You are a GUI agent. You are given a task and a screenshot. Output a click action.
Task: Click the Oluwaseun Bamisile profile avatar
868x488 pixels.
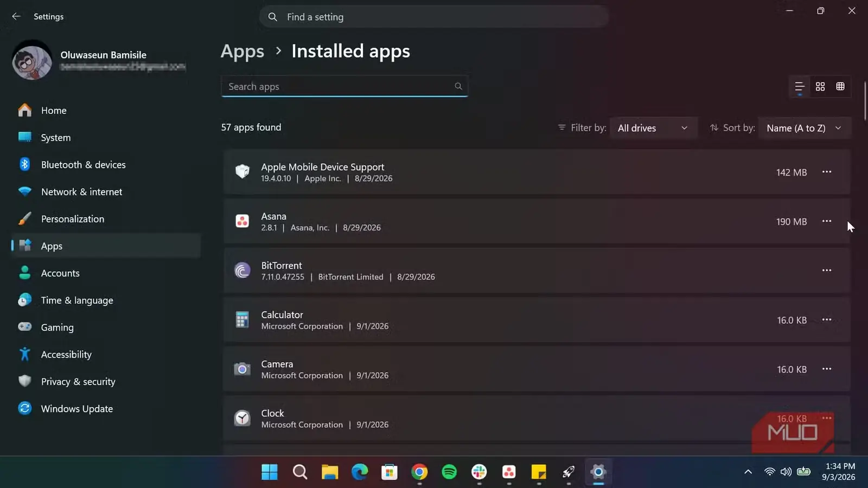32,60
